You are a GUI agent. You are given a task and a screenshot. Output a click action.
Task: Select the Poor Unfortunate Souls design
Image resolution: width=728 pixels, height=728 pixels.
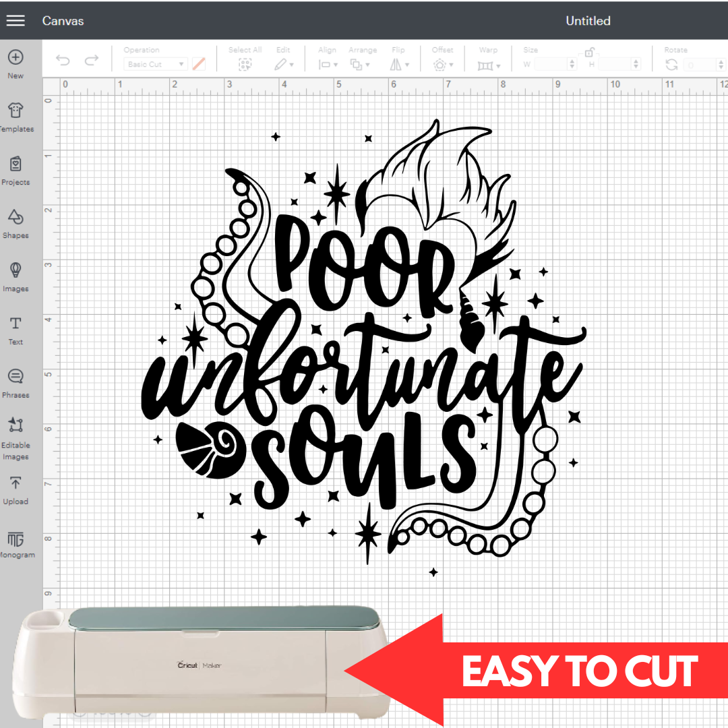point(364,348)
